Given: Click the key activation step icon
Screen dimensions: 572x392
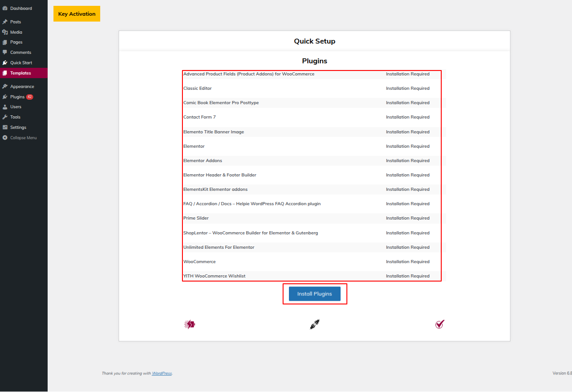Looking at the screenshot, I should click(190, 324).
